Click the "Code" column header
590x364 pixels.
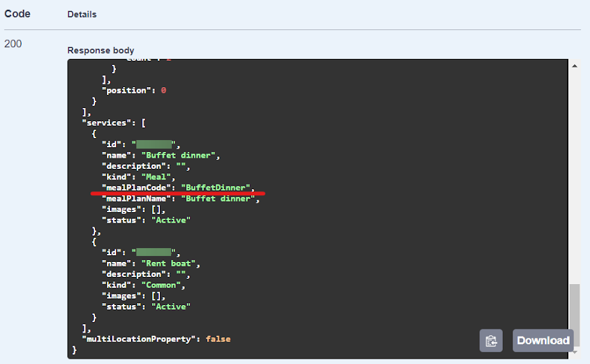(x=17, y=14)
